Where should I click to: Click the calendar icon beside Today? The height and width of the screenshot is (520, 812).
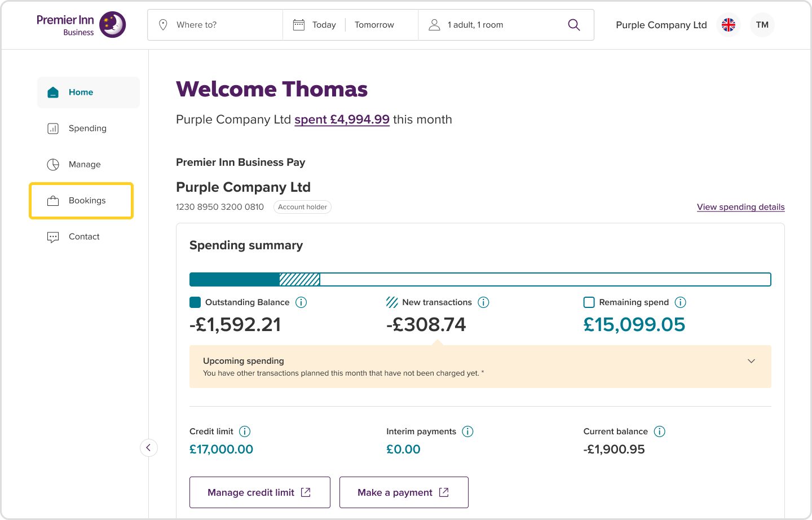[299, 25]
